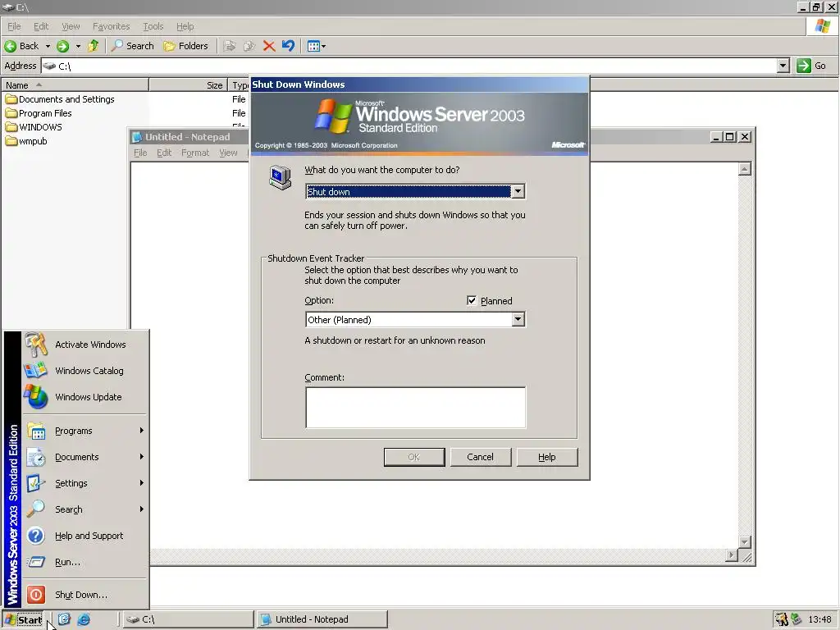Open Windows Catalog from Start menu
This screenshot has width=840, height=630.
click(x=85, y=371)
